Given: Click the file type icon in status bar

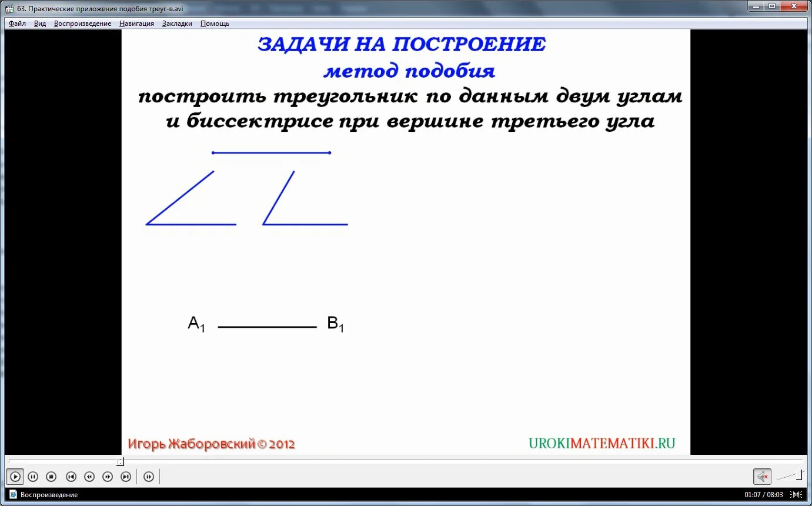Looking at the screenshot, I should click(14, 495).
